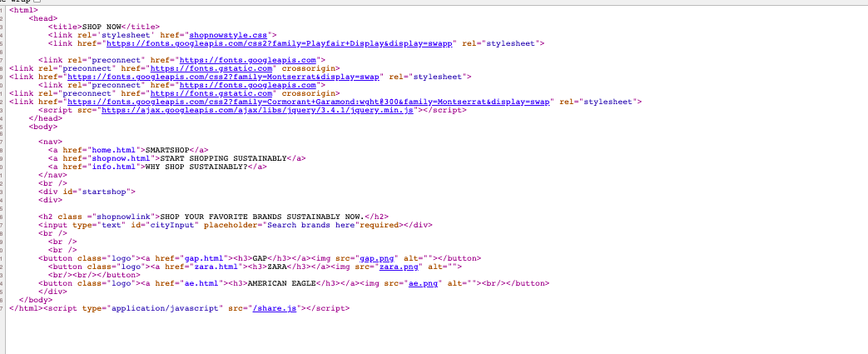Click the 'stylesheet' single-quoted rel value
The width and height of the screenshot is (868, 354).
128,35
